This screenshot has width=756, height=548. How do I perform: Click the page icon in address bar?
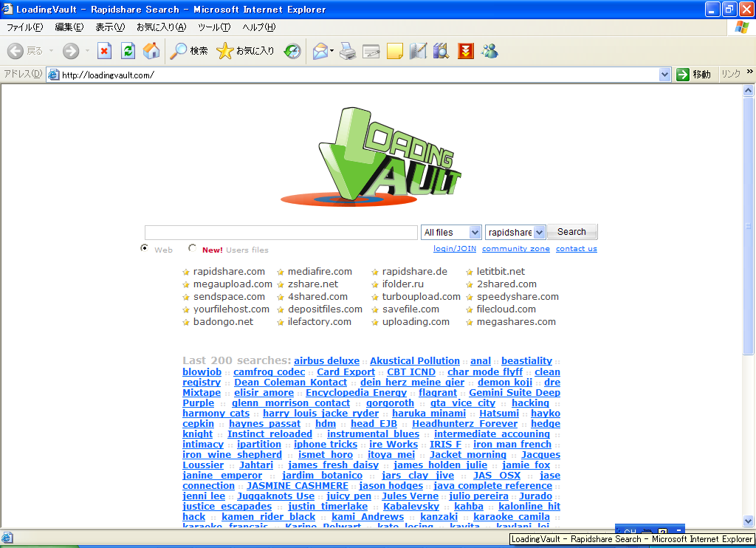click(x=53, y=75)
